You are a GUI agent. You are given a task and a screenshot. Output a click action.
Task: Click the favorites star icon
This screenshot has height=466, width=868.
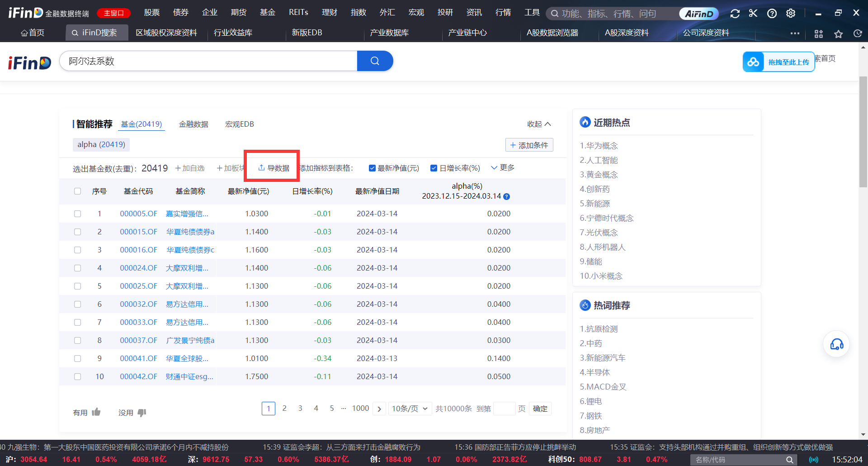pos(838,33)
